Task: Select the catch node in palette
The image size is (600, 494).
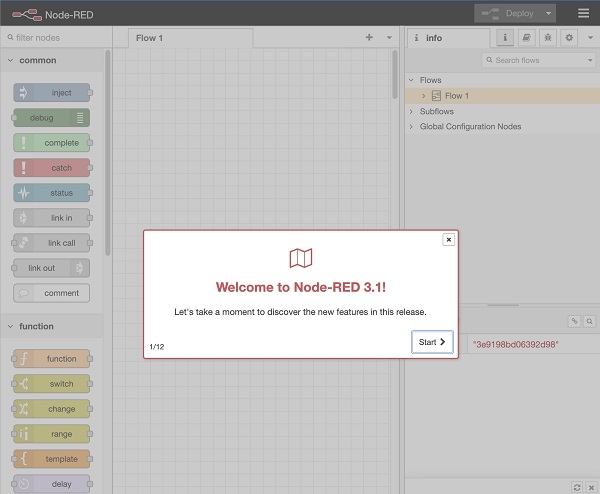Action: coord(52,168)
